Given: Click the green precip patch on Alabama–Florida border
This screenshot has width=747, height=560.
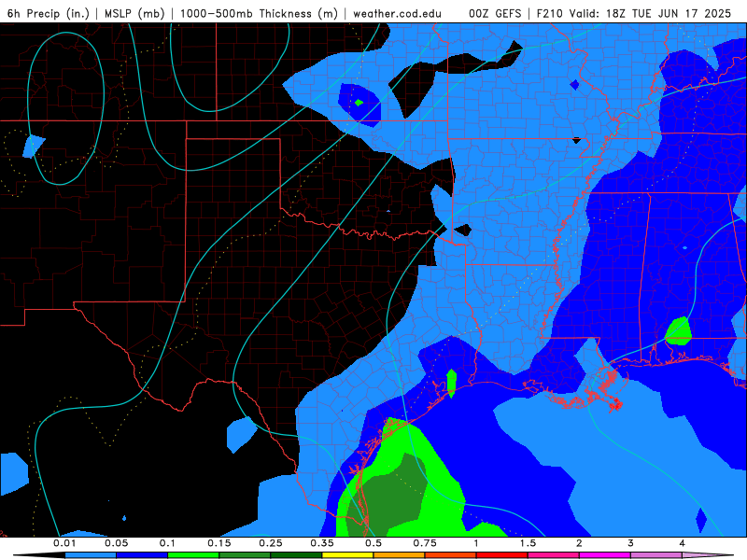Looking at the screenshot, I should pyautogui.click(x=679, y=331).
